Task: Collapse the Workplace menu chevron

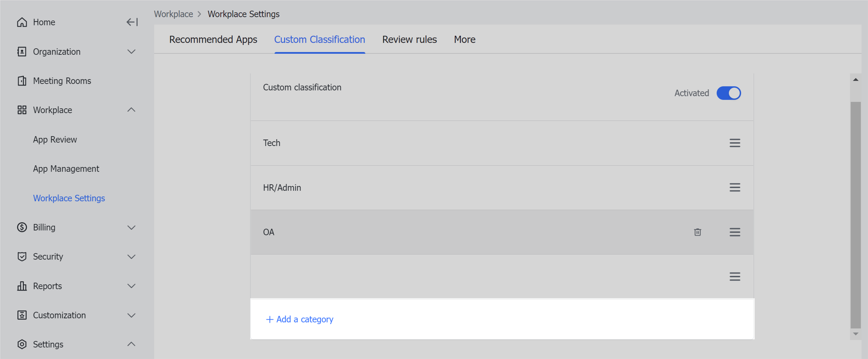Action: point(131,110)
